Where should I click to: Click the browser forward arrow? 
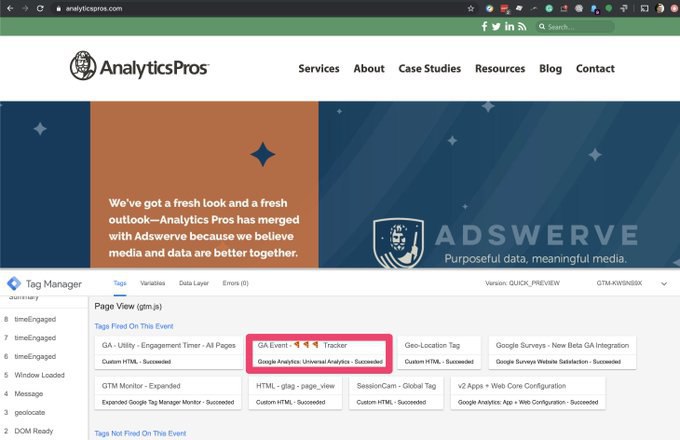tap(25, 8)
